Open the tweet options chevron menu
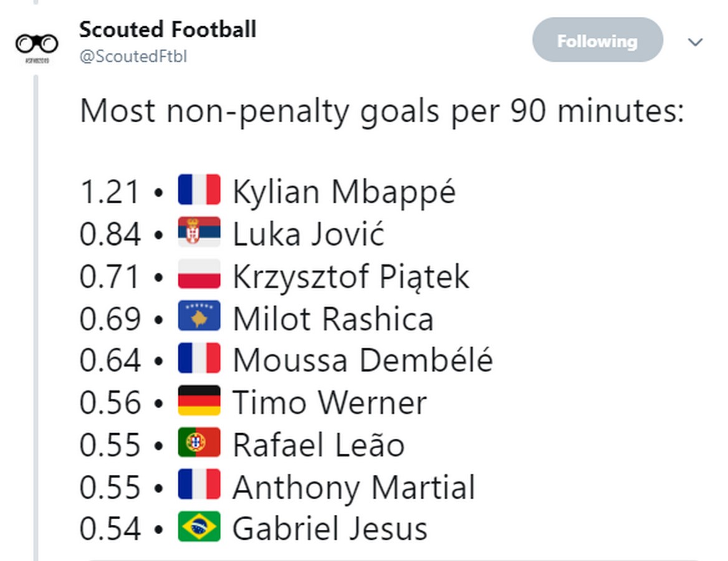 point(695,42)
